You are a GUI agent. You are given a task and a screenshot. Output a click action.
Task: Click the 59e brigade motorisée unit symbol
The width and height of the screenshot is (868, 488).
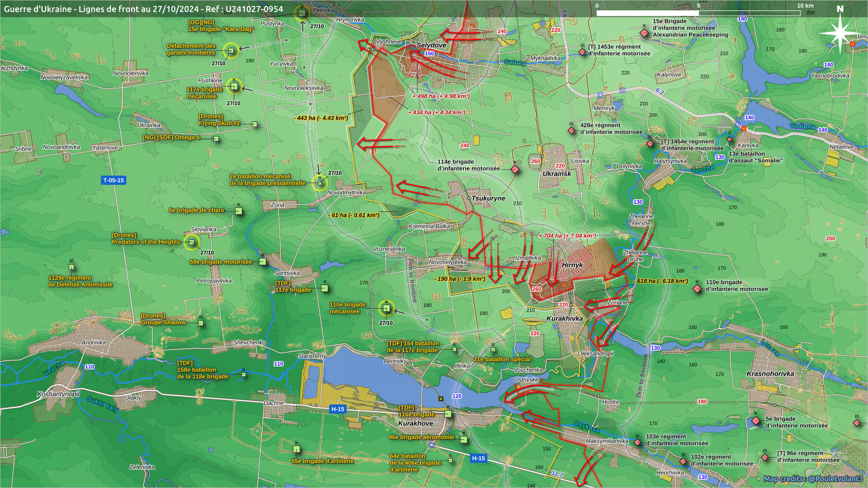[263, 262]
